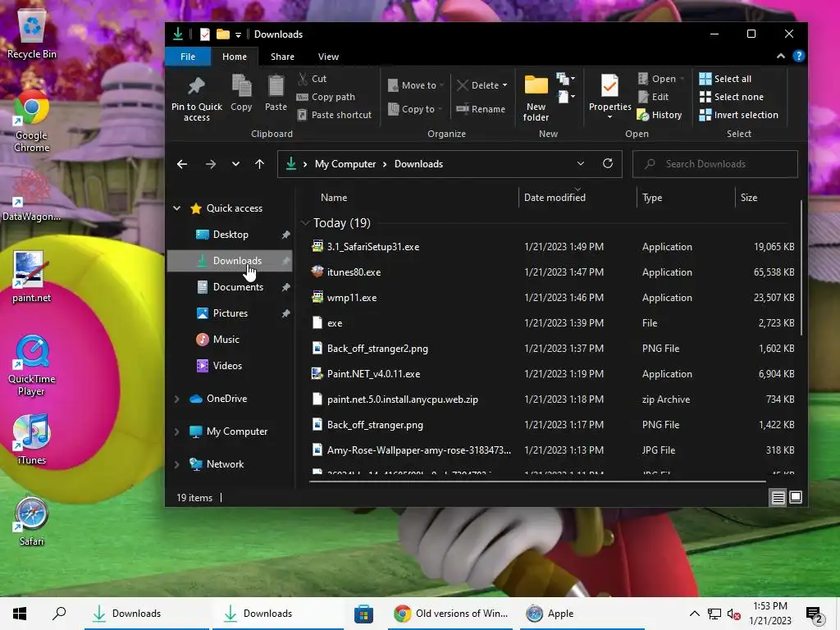Screen dimensions: 840x630
Task: Expand the My Computer tree node
Action: tap(177, 431)
